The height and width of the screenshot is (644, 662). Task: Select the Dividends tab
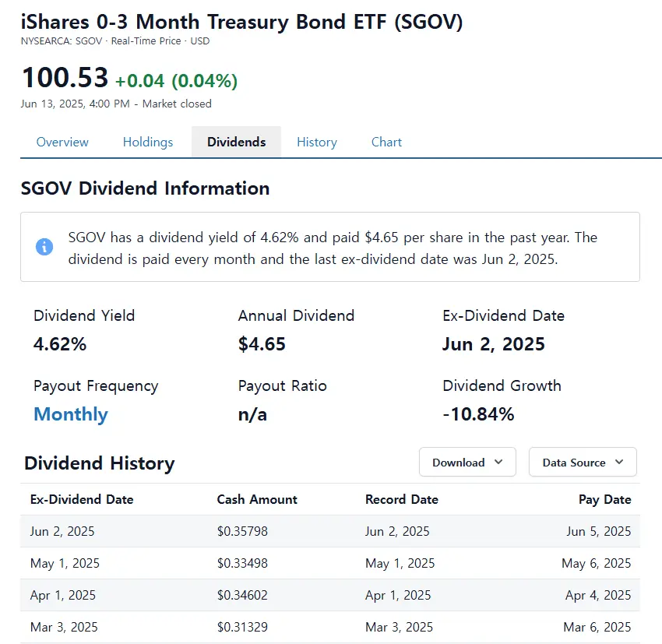(x=237, y=142)
